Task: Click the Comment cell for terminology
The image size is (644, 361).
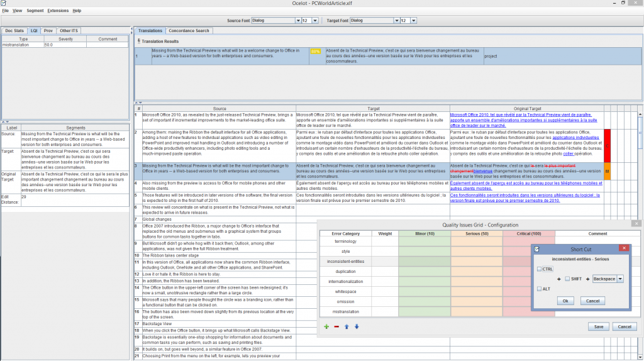Action: pos(597,242)
